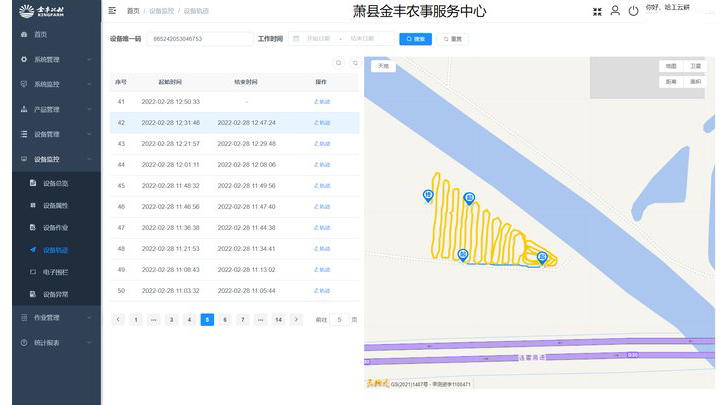This screenshot has height=405, width=720.
Task: Switch map to 地图 standard view
Action: [671, 66]
